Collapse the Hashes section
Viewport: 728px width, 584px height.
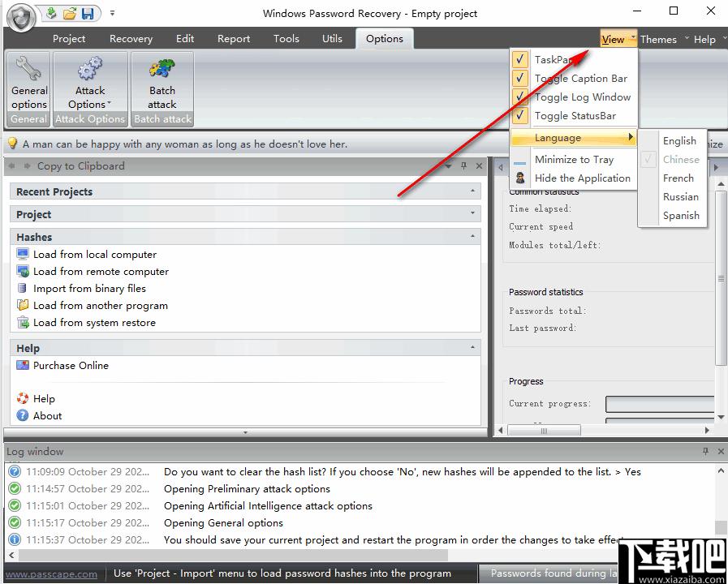point(472,236)
